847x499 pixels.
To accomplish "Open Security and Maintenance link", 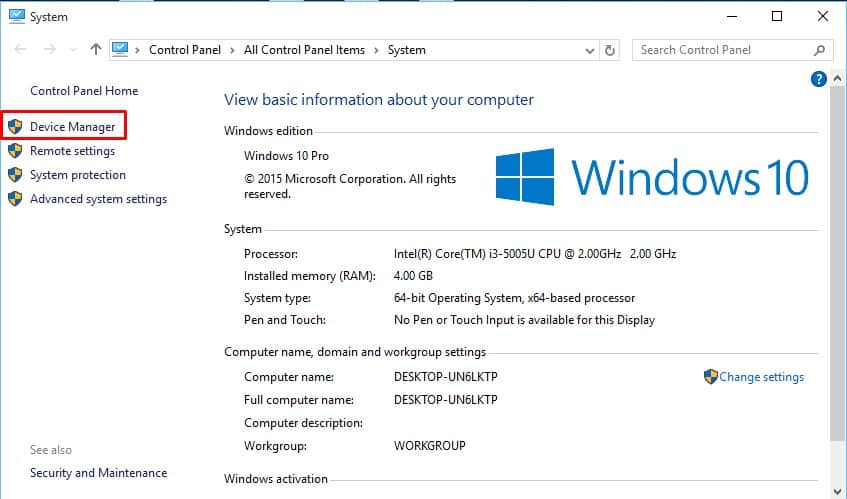I will pos(98,473).
